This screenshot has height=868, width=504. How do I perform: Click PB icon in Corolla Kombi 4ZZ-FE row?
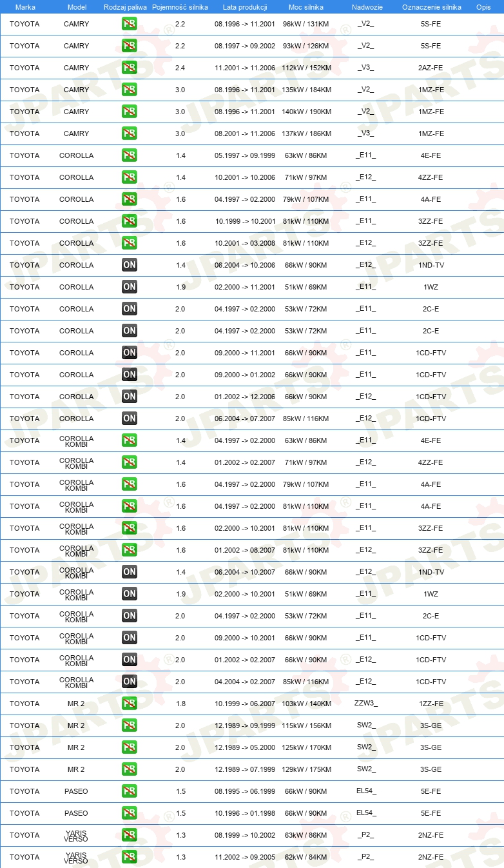[x=129, y=462]
